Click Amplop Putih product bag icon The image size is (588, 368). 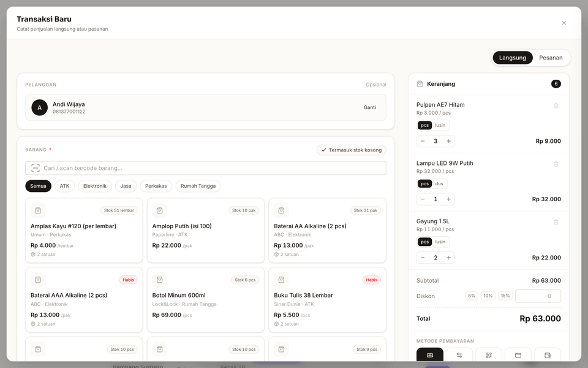[x=159, y=210]
